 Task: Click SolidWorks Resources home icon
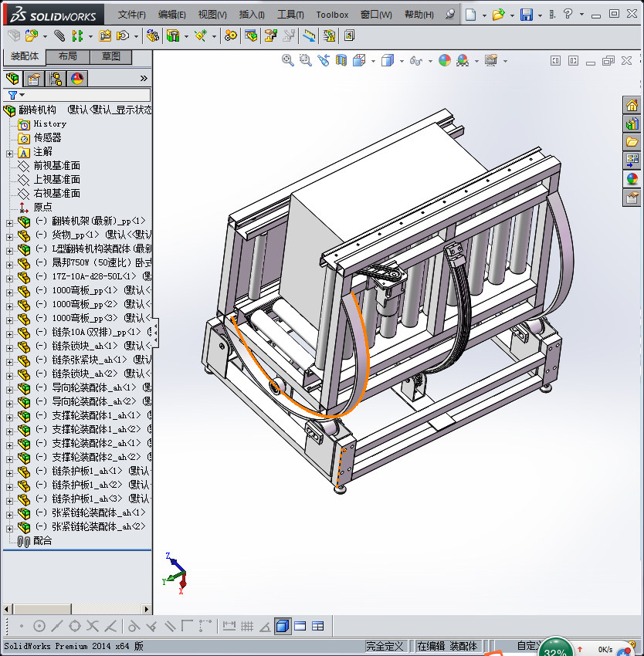point(632,106)
